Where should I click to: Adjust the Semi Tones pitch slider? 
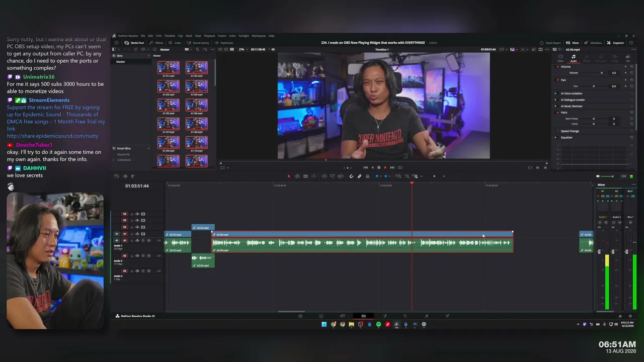pos(594,119)
